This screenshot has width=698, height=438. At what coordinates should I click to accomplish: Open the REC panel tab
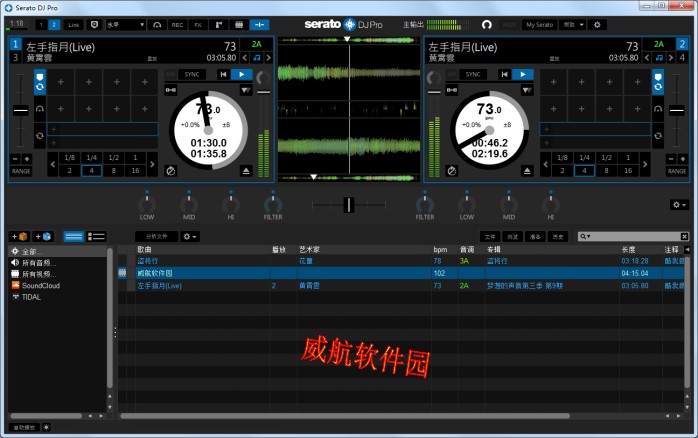click(x=177, y=23)
